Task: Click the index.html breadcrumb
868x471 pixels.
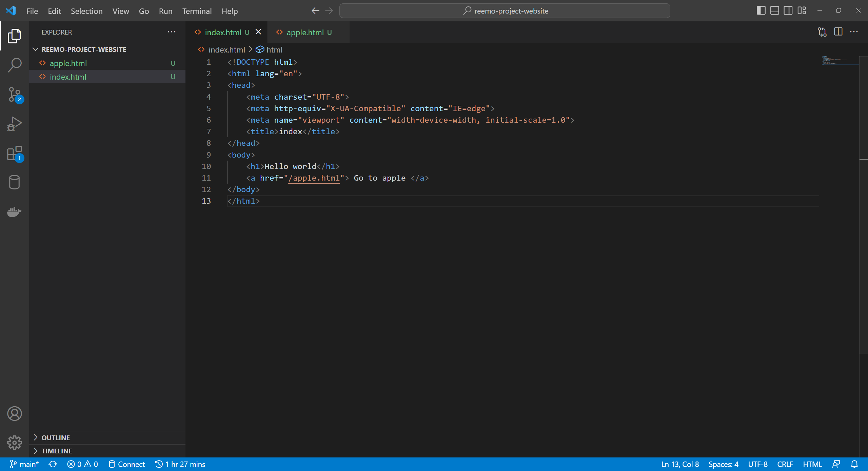Action: tap(226, 50)
